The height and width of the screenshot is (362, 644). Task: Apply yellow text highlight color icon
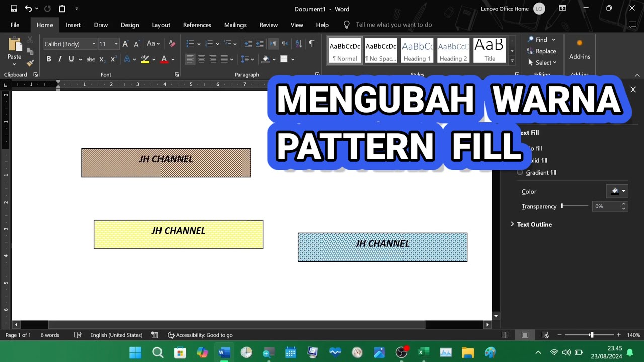coord(145,59)
